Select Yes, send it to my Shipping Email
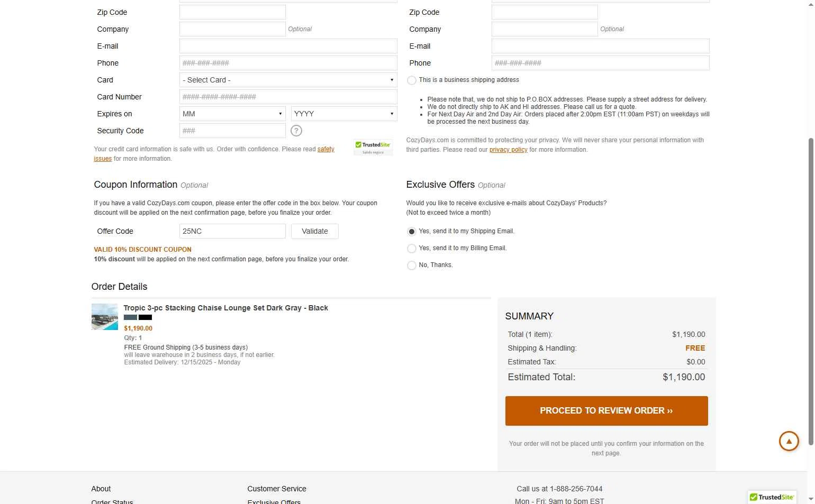815x504 pixels. [x=411, y=232]
